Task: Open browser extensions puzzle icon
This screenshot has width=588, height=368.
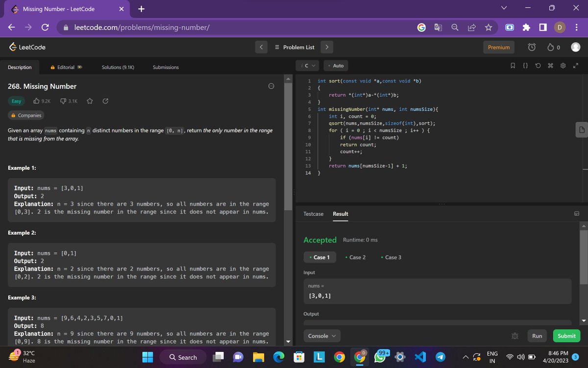Action: pos(527,27)
